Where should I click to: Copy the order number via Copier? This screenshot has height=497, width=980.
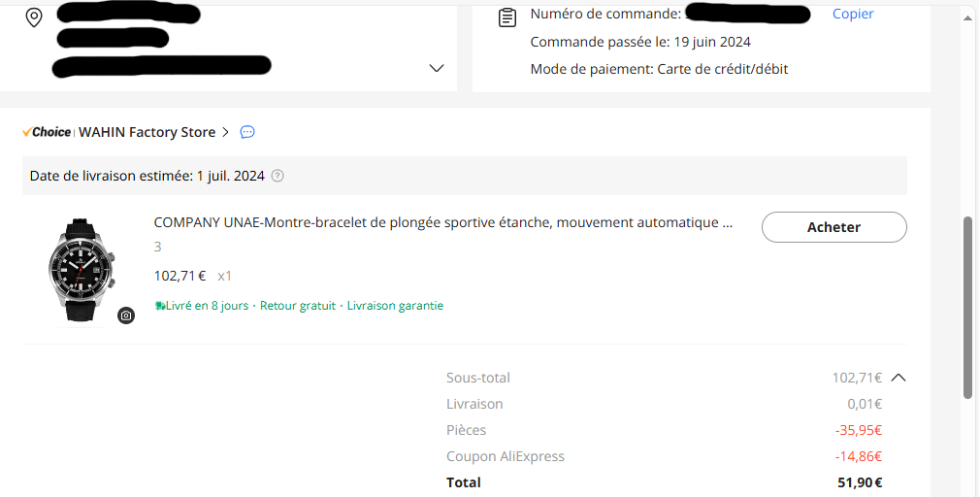pyautogui.click(x=853, y=14)
